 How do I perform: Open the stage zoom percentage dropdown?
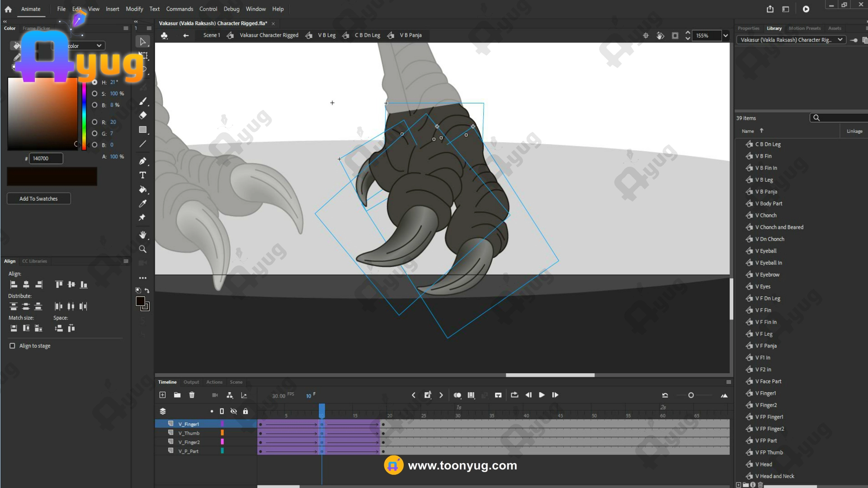click(726, 36)
